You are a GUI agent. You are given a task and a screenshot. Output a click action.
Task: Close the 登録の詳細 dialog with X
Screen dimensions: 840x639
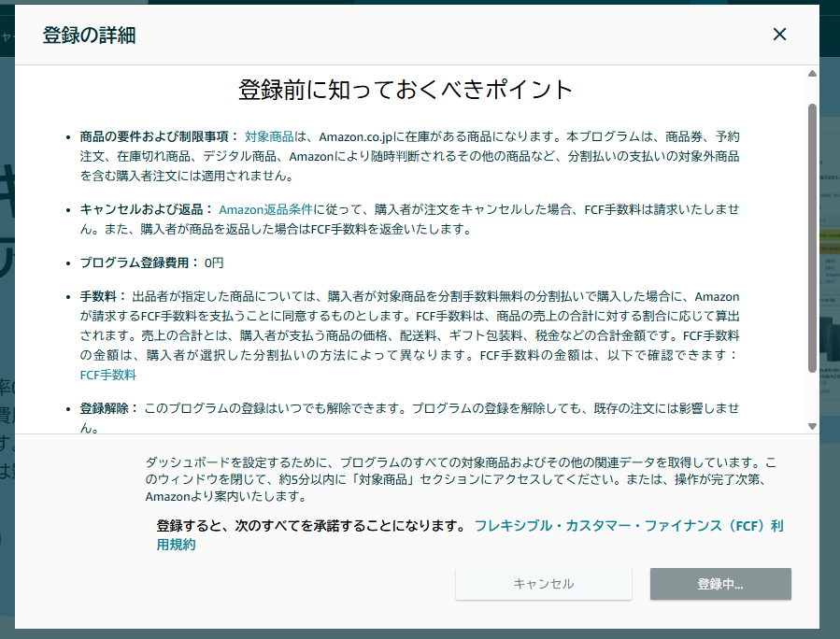point(779,35)
